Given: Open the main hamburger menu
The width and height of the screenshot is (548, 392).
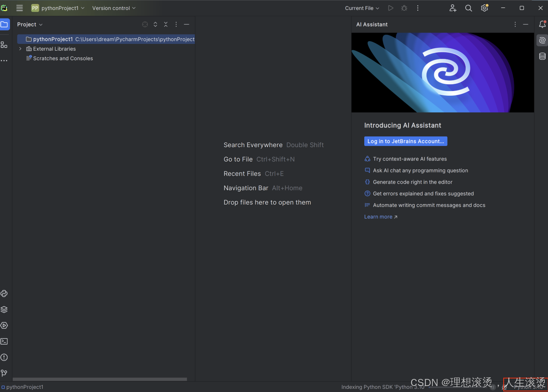Looking at the screenshot, I should point(19,8).
